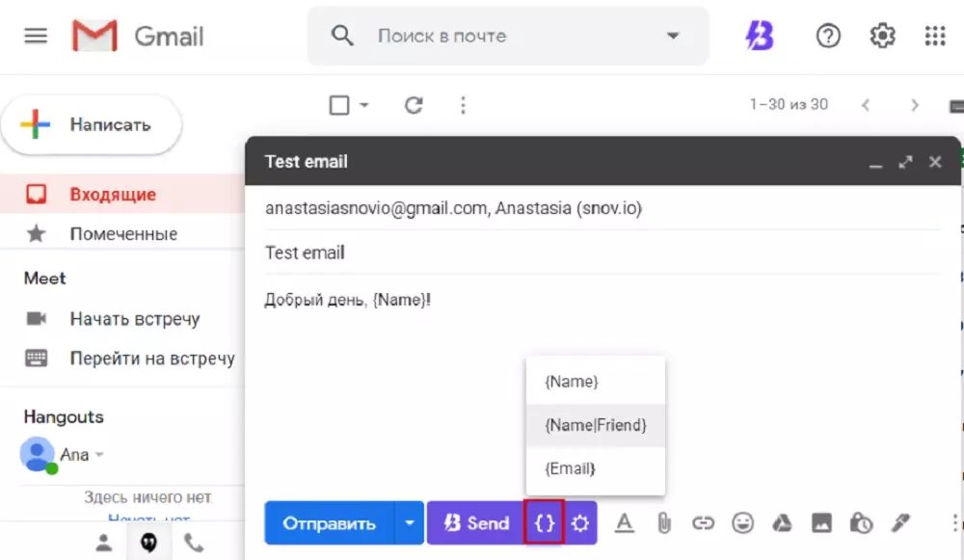
Task: Attach files with the paperclip icon
Action: pyautogui.click(x=664, y=523)
